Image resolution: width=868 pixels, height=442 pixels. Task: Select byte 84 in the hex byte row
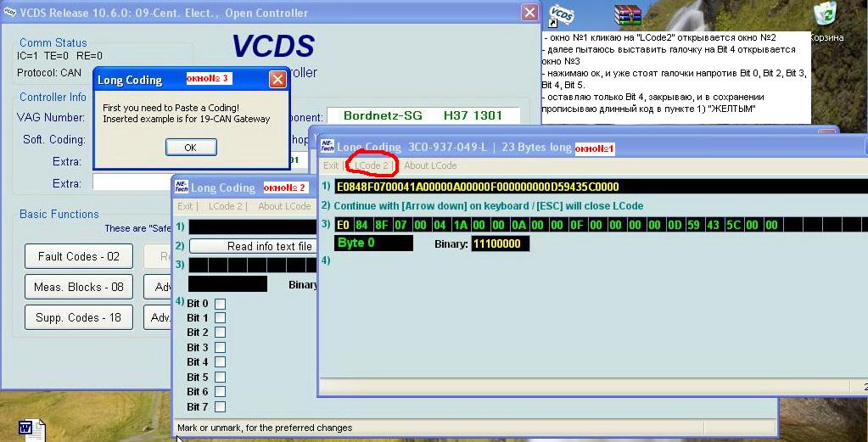362,225
